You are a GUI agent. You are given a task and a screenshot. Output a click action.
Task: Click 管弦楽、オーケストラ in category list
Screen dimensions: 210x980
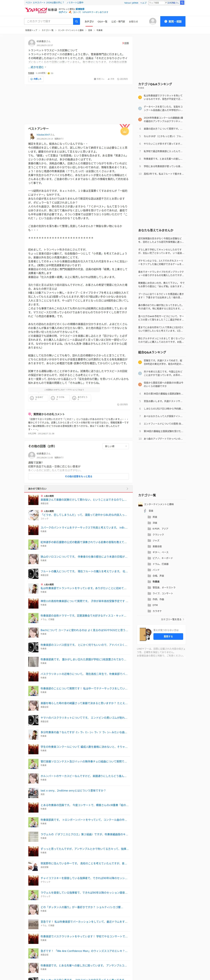[164, 587]
